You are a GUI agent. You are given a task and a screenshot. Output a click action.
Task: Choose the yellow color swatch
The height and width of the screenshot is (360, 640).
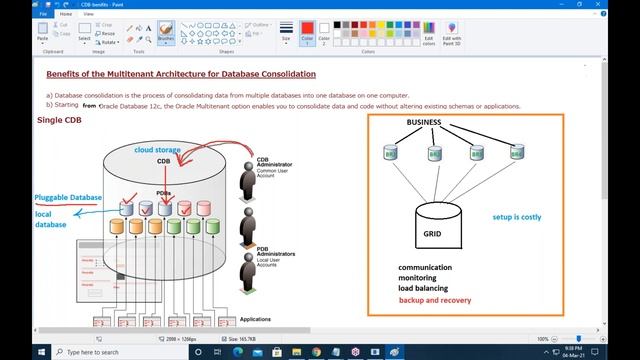(x=381, y=25)
